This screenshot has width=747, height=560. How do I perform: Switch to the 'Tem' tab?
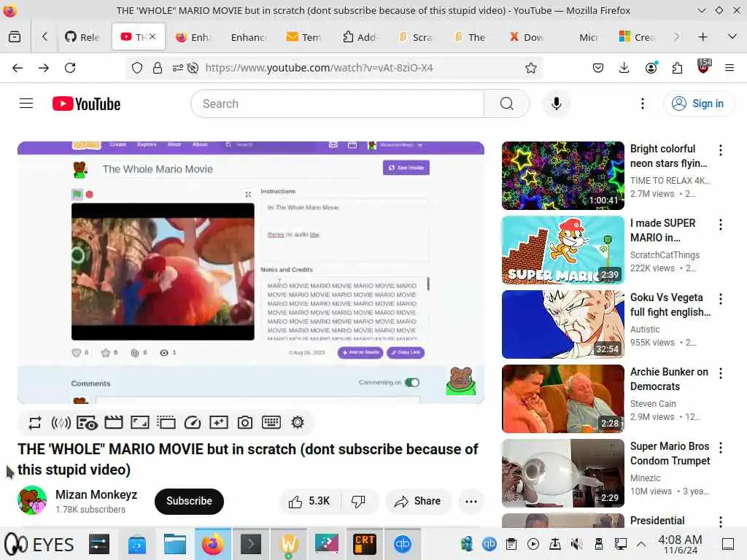pyautogui.click(x=305, y=36)
